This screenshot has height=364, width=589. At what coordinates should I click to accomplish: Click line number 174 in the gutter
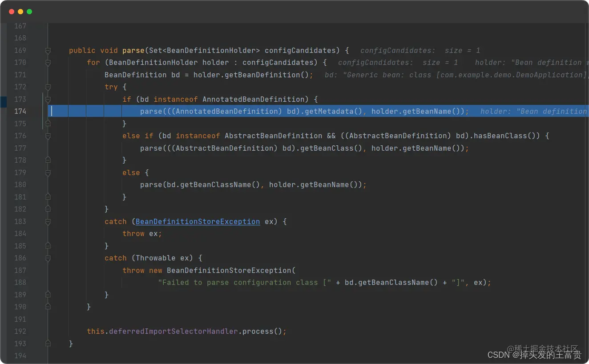[20, 111]
